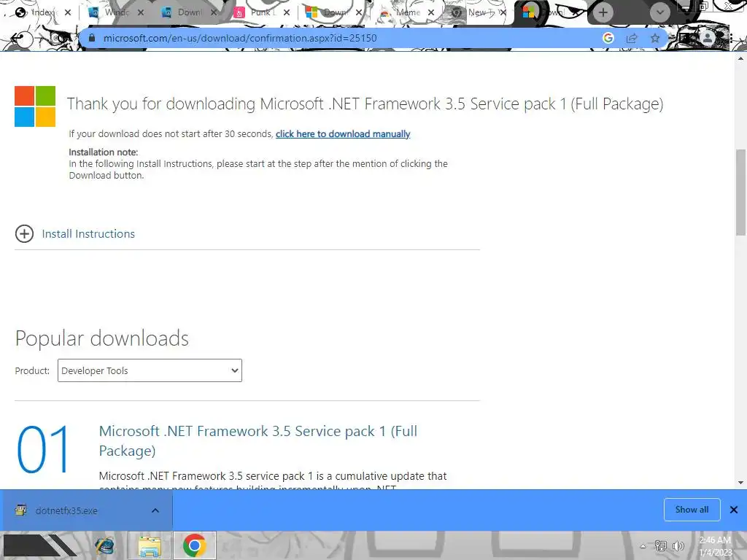This screenshot has width=747, height=560.
Task: Click the Microsoft four-color logo
Action: click(x=35, y=106)
